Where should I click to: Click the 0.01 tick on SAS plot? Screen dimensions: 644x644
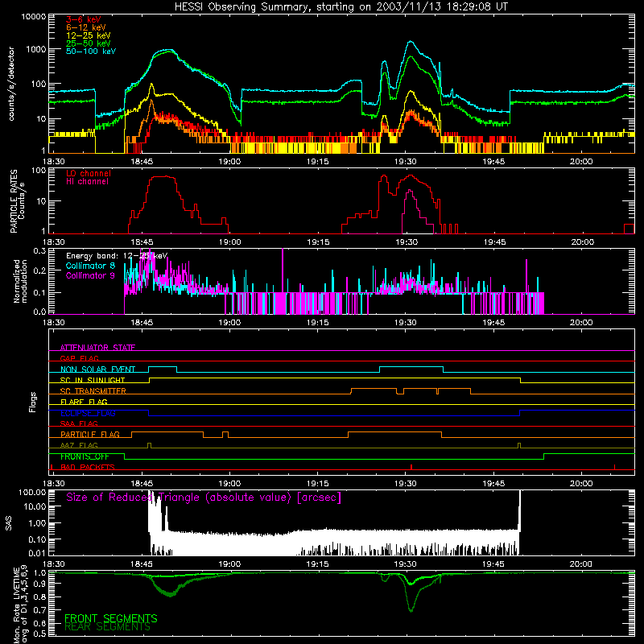coord(37,553)
